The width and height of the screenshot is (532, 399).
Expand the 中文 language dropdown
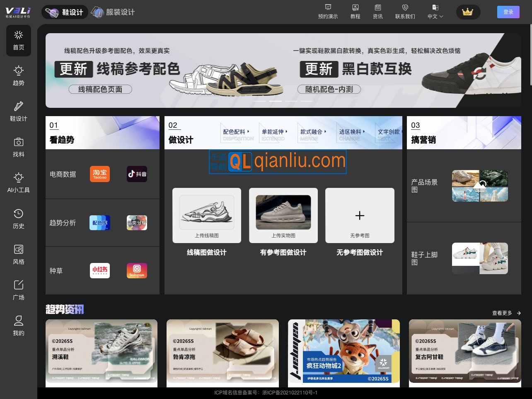coord(435,12)
